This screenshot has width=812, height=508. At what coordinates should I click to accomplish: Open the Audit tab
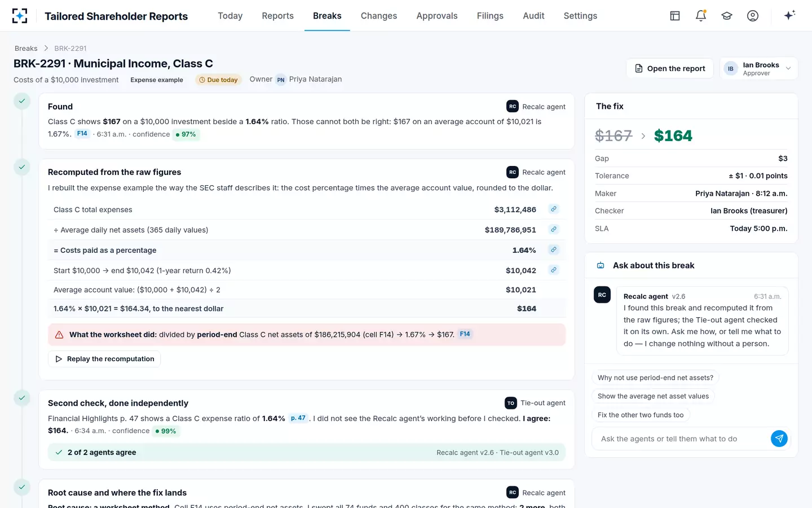(533, 16)
